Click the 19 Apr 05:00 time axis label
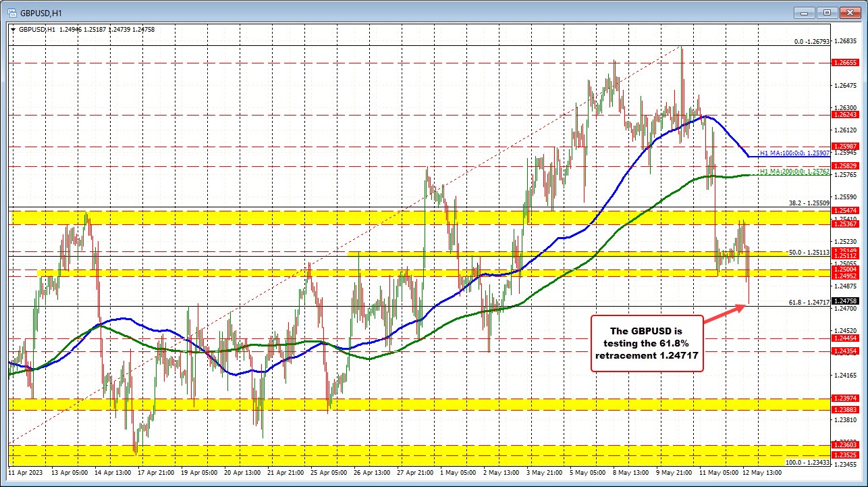Viewport: 868px width, 487px height. click(200, 472)
